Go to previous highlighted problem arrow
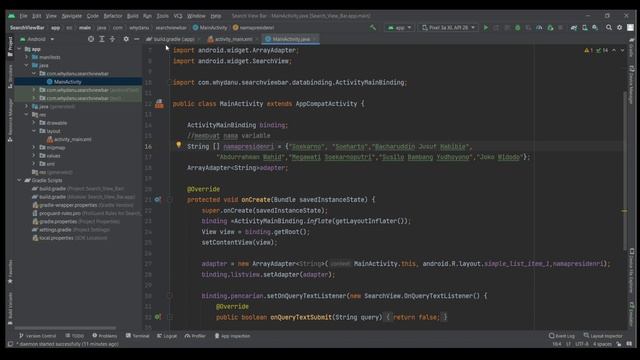Screen dimensions: 640x360 point(614,50)
